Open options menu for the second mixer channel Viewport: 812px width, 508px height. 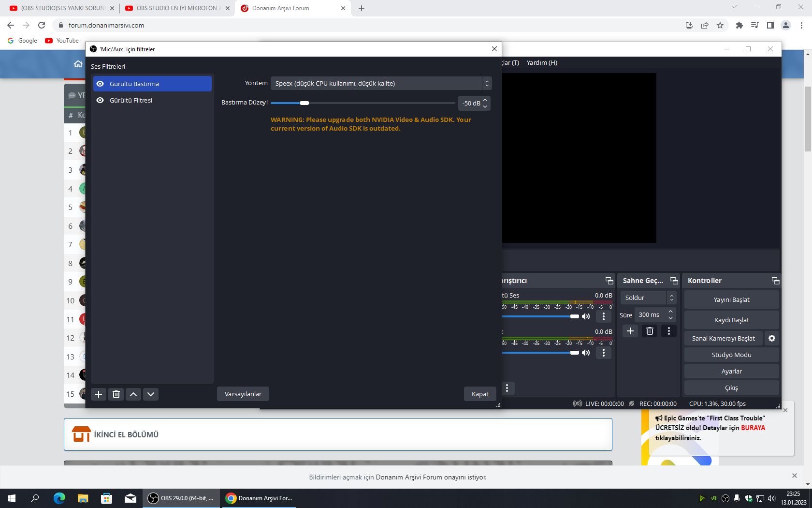[x=604, y=353]
